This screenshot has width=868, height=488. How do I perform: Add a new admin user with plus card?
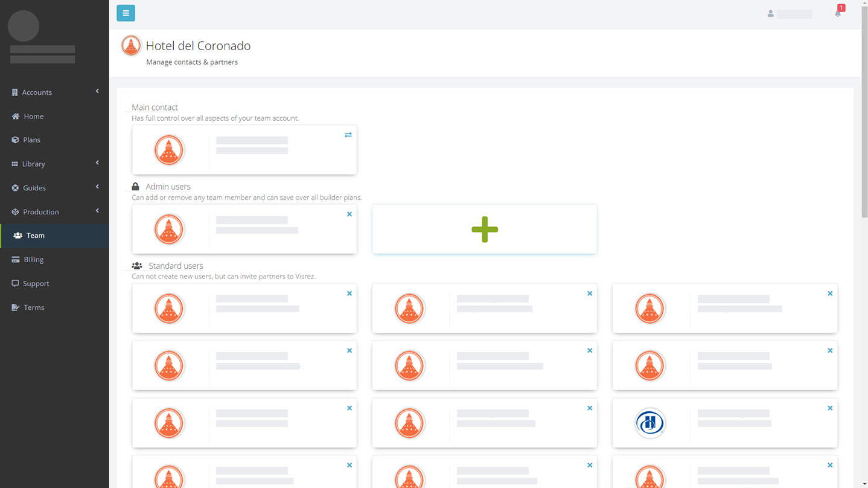coord(485,229)
